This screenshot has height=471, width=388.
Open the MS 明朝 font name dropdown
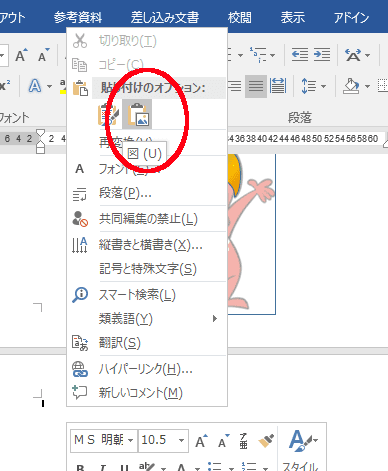pos(131,440)
